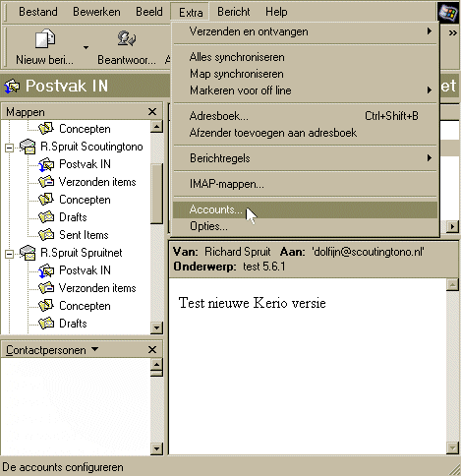Open the Berichtregels submenu

coord(305,158)
